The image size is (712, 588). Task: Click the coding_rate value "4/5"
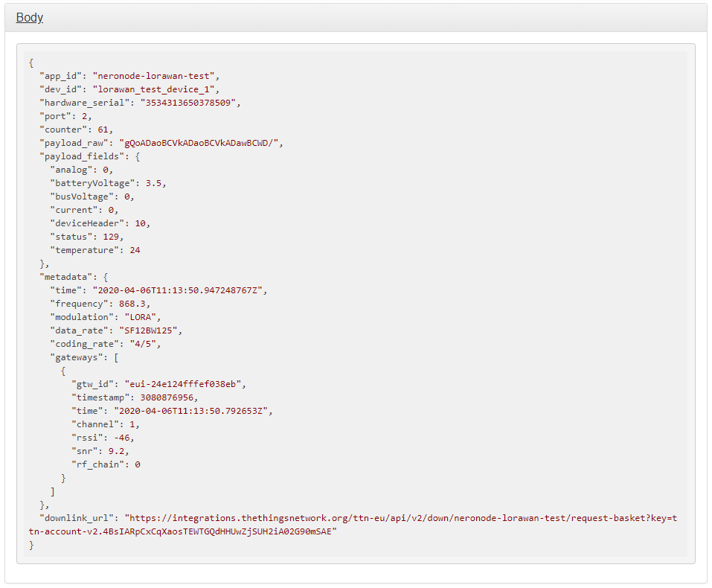(143, 344)
